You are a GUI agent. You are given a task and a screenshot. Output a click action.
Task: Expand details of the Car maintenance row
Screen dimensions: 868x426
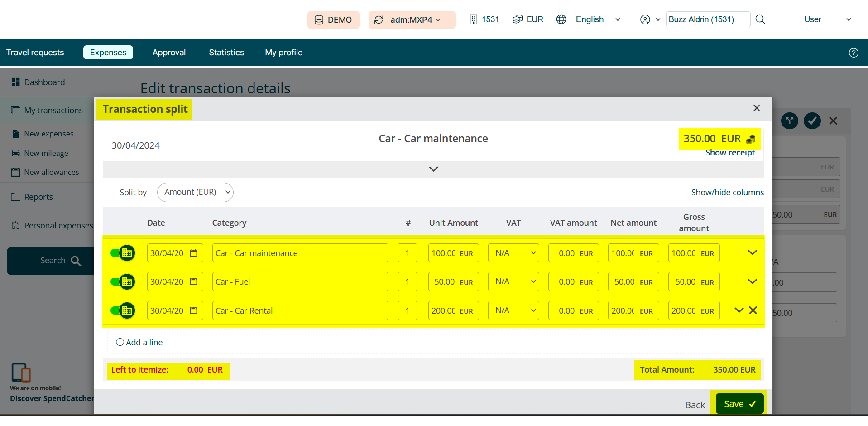[x=752, y=253]
